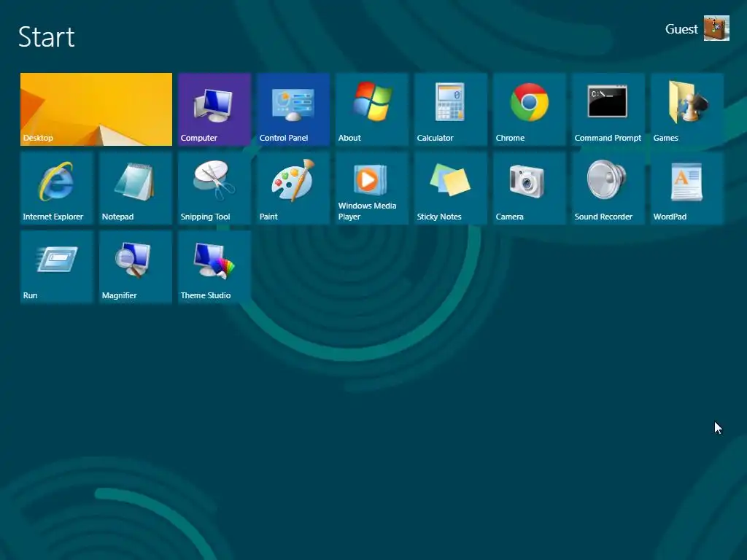Open the Notepad tile

coord(135,188)
